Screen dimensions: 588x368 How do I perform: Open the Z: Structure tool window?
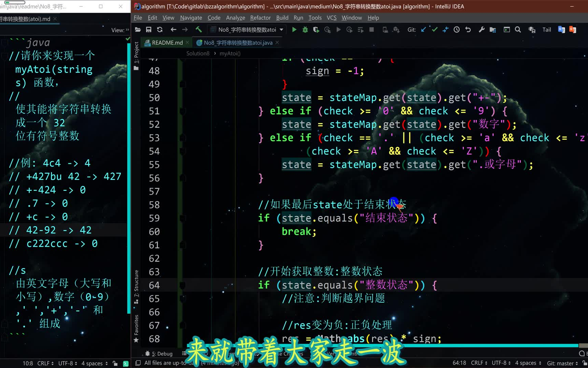(136, 287)
